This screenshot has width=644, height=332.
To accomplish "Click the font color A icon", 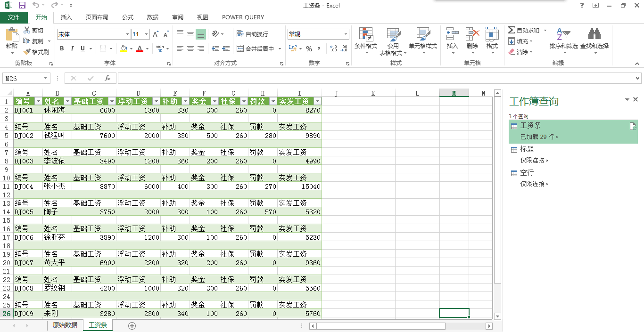I will point(140,49).
